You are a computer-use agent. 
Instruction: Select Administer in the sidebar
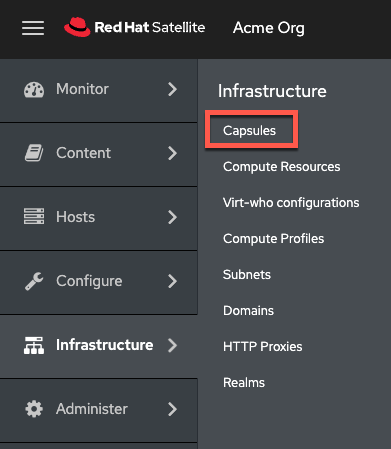coord(99,409)
